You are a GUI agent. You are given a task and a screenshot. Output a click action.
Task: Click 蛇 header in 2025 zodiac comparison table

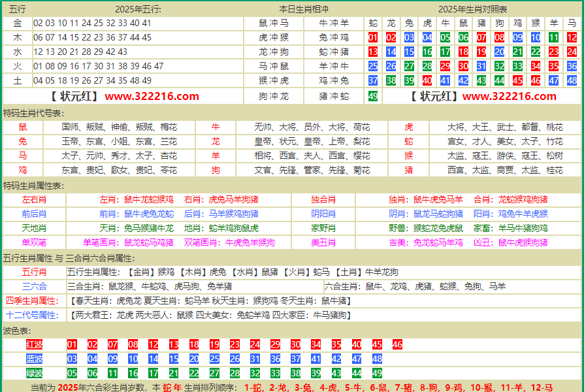coord(373,24)
